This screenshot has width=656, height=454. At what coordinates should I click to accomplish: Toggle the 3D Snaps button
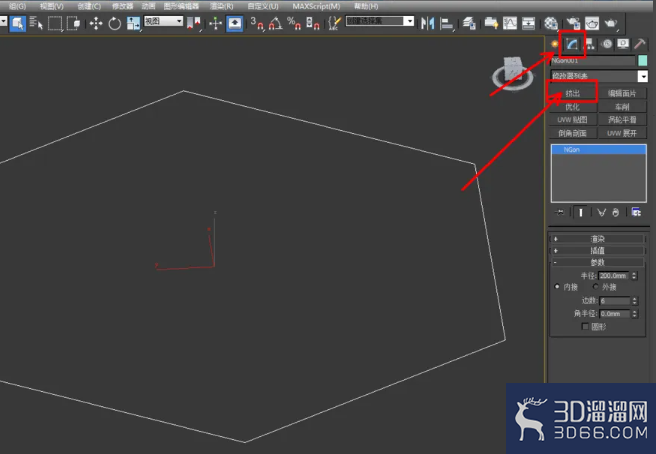point(257,23)
